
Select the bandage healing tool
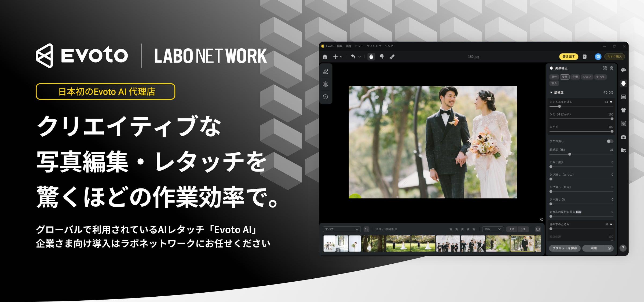[392, 57]
